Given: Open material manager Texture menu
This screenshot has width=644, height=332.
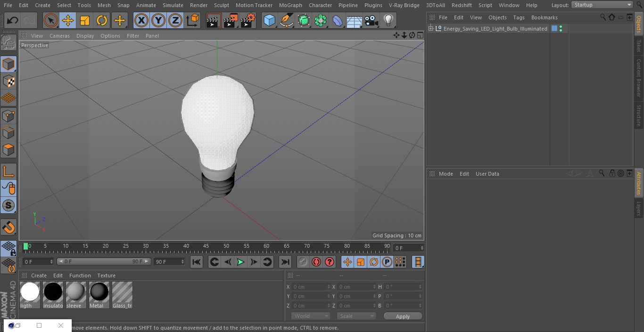Looking at the screenshot, I should point(106,275).
